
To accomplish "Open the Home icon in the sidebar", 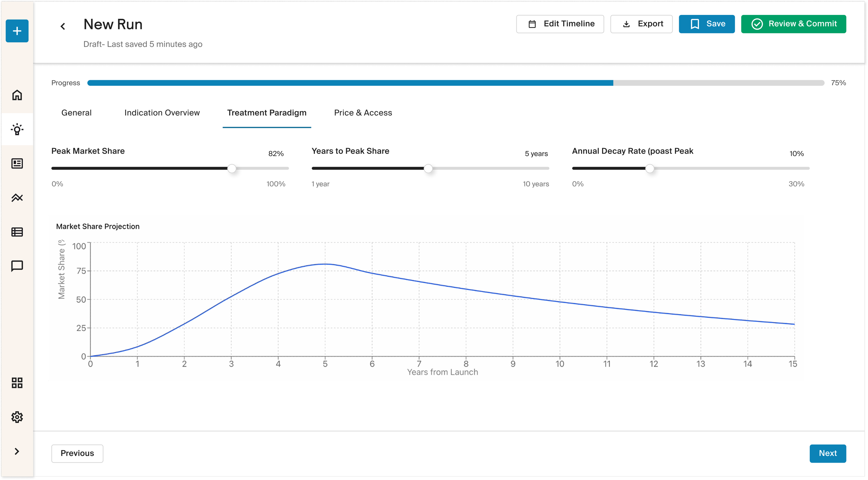I will coord(17,95).
